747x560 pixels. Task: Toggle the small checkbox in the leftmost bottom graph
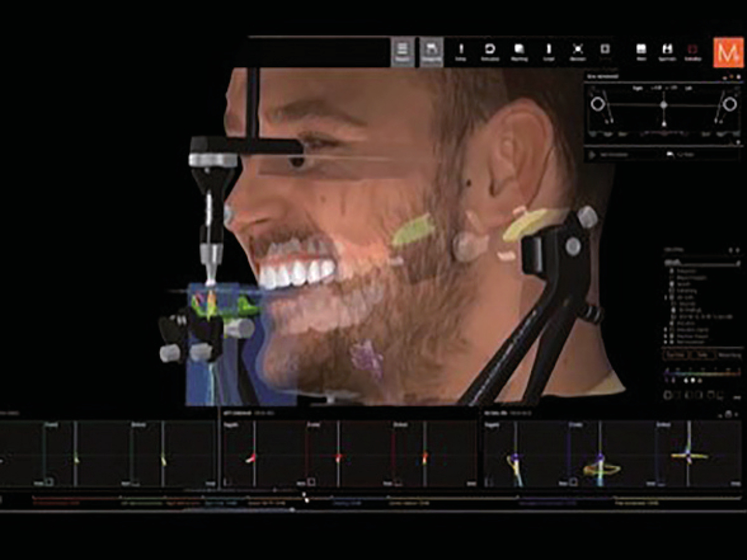(x=49, y=482)
